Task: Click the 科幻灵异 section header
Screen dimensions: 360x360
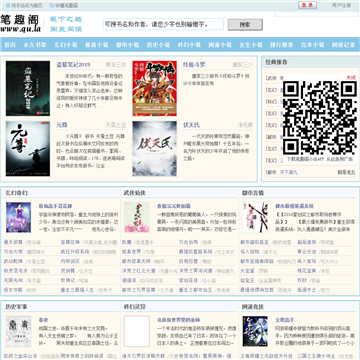Action: [135, 306]
